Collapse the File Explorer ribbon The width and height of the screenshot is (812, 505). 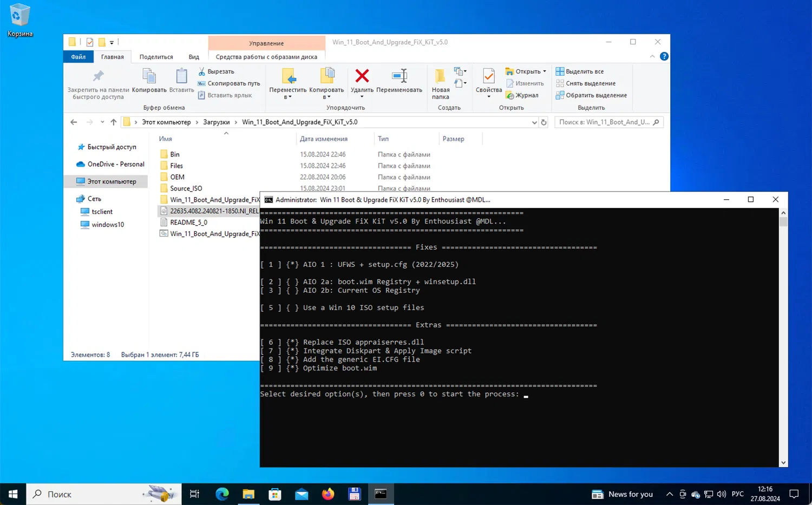point(652,56)
